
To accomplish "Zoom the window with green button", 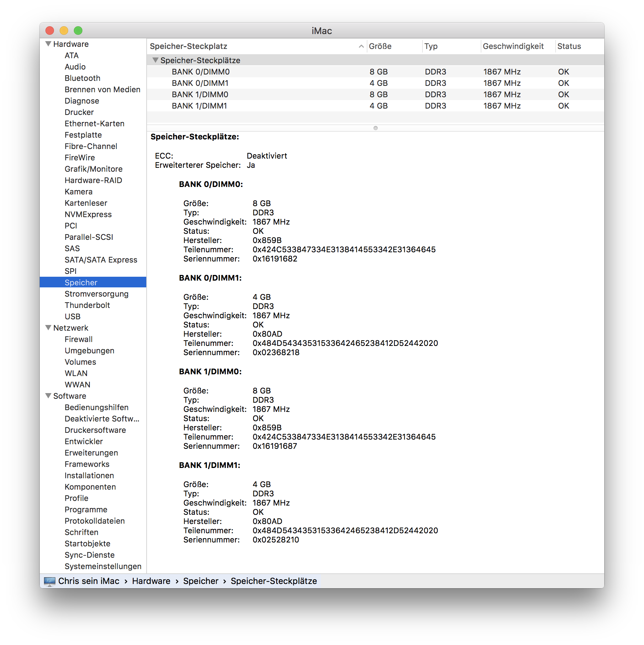I will click(x=78, y=31).
